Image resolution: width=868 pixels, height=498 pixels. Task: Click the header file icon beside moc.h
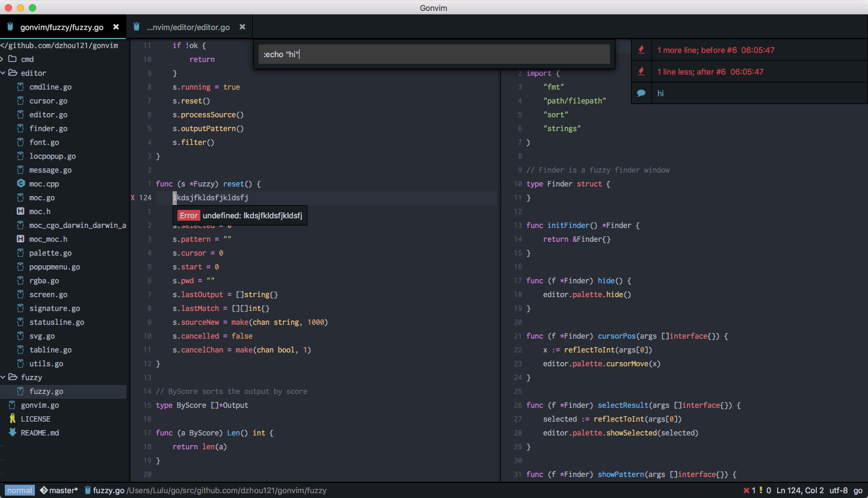point(19,211)
